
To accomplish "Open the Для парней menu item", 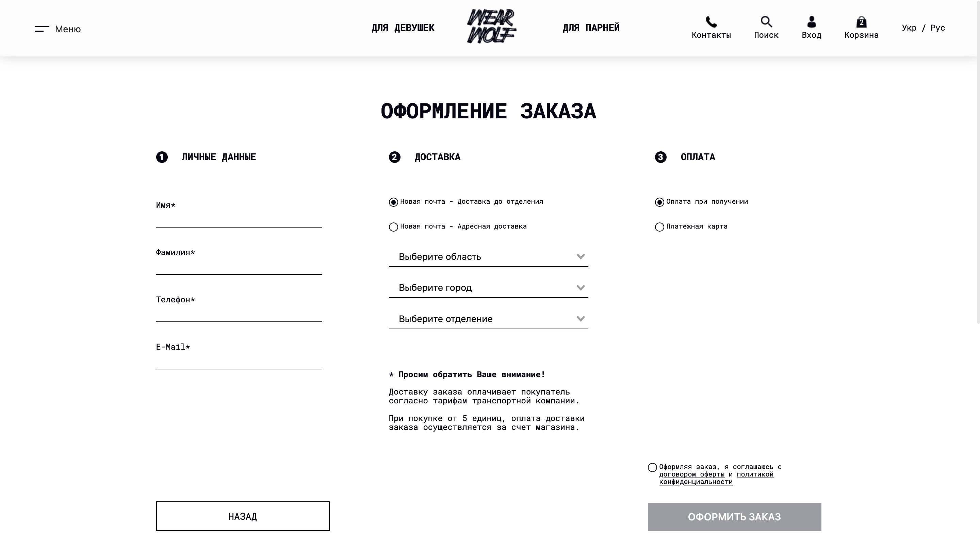I will [x=591, y=28].
